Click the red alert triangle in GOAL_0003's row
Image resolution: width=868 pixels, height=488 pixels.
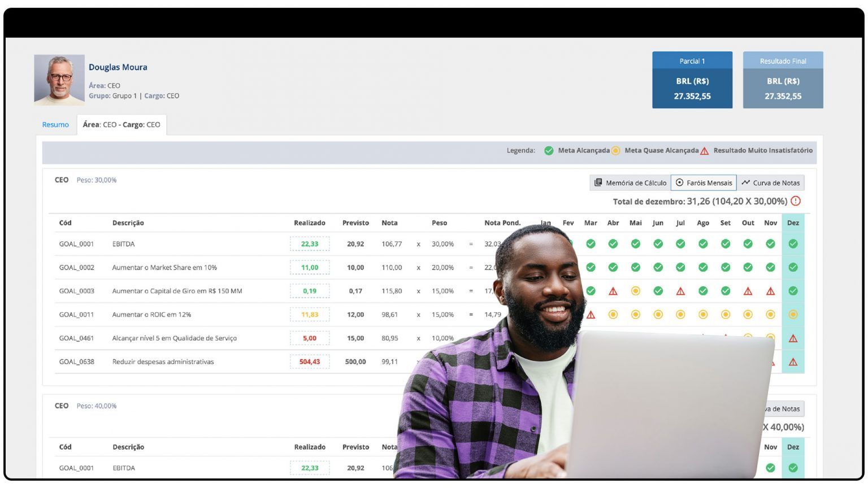click(613, 291)
